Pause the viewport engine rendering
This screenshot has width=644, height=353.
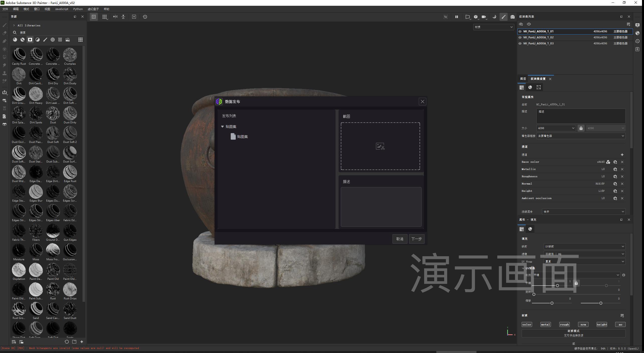click(x=457, y=17)
